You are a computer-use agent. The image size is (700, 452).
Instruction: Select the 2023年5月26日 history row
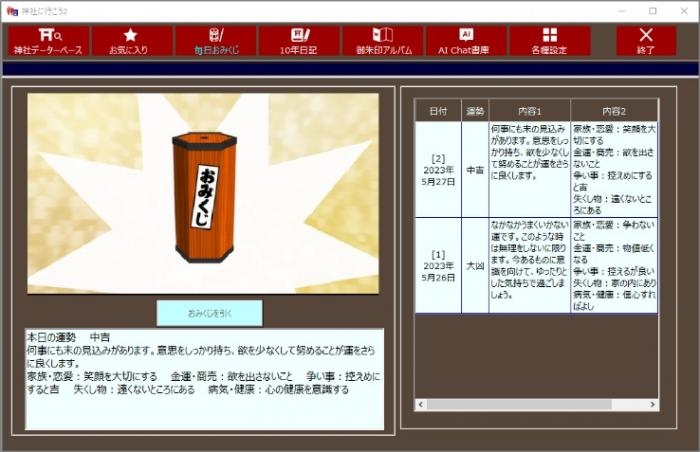438,266
